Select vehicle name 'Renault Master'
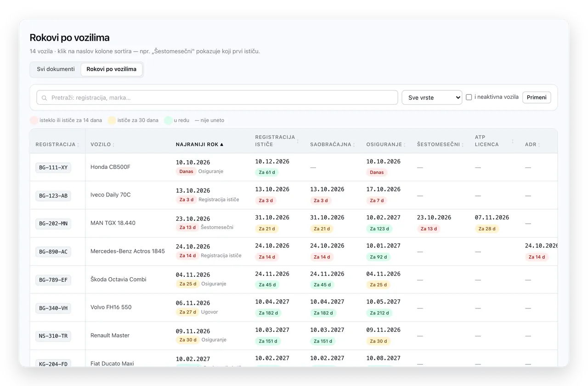The image size is (588, 386). [110, 336]
